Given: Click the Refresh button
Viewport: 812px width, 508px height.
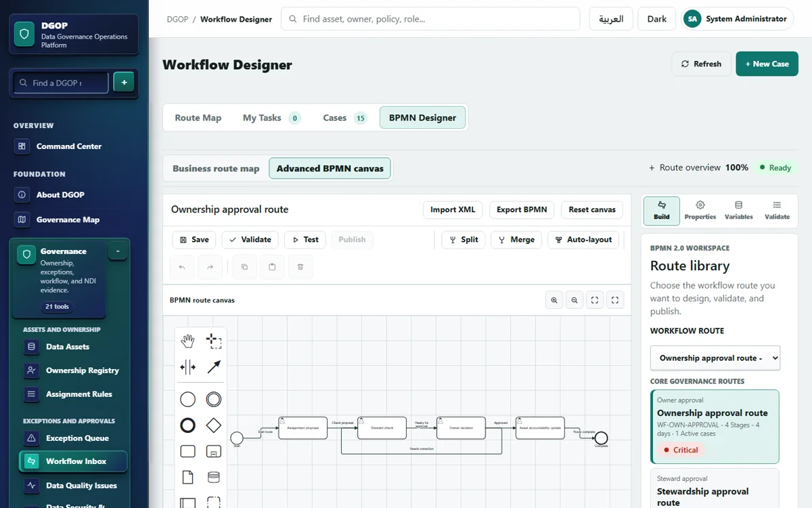Looking at the screenshot, I should click(701, 64).
